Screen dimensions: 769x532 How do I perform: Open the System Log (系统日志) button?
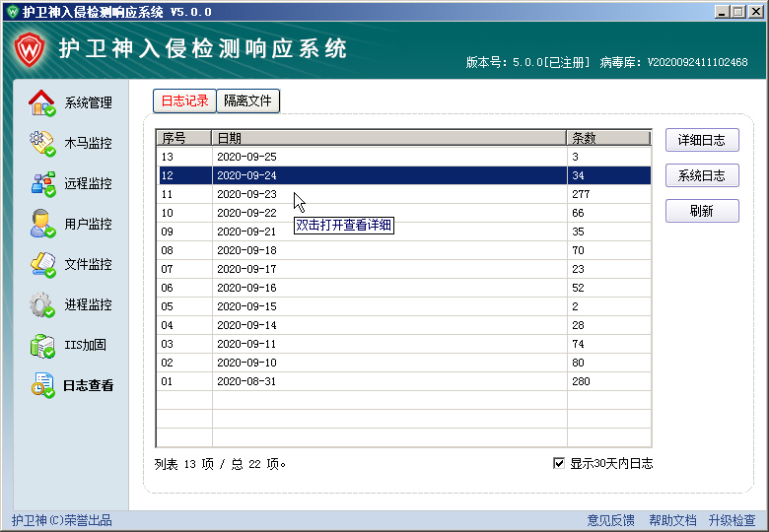(x=702, y=175)
